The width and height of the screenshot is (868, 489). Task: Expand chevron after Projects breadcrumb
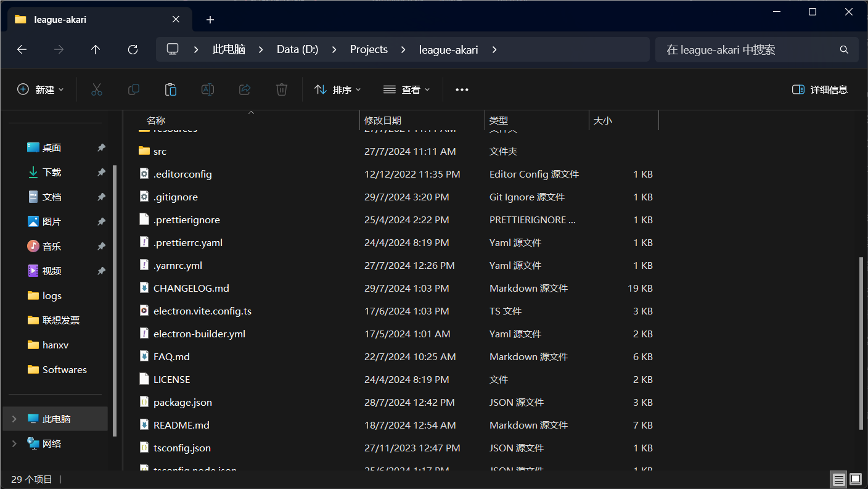point(403,49)
